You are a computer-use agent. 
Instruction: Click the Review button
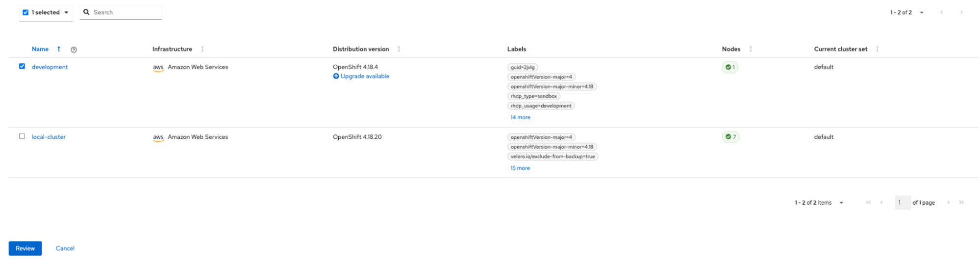25,248
